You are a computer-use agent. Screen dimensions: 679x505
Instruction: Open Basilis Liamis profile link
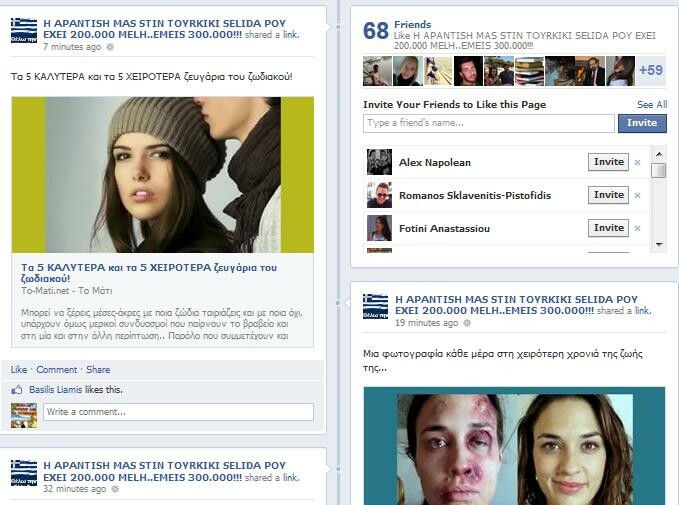coord(55,390)
